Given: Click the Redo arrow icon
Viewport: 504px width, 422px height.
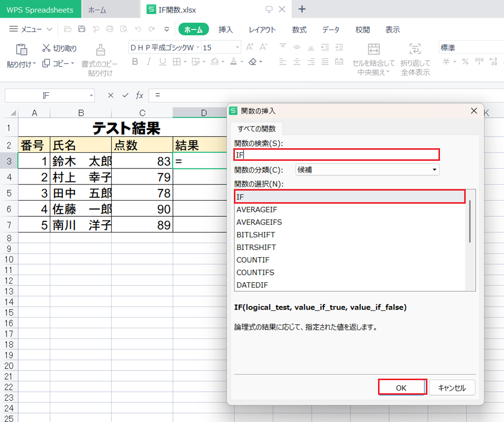Looking at the screenshot, I should (x=152, y=29).
